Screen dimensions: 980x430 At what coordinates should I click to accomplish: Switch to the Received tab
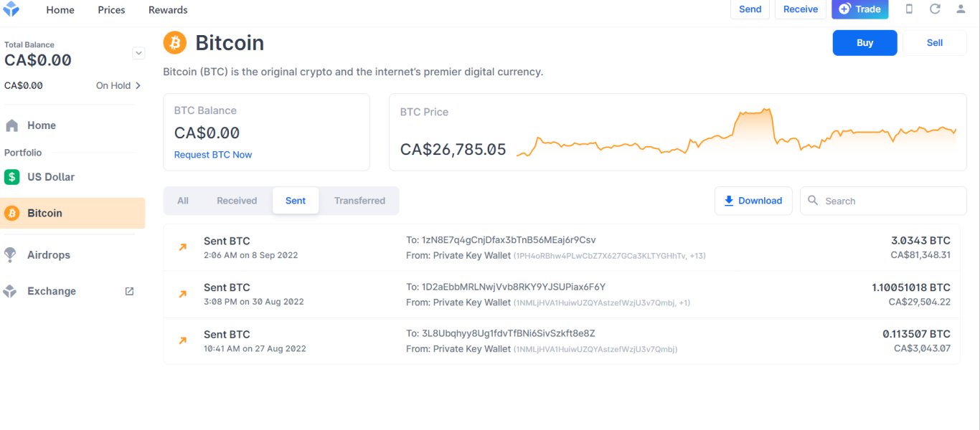237,201
